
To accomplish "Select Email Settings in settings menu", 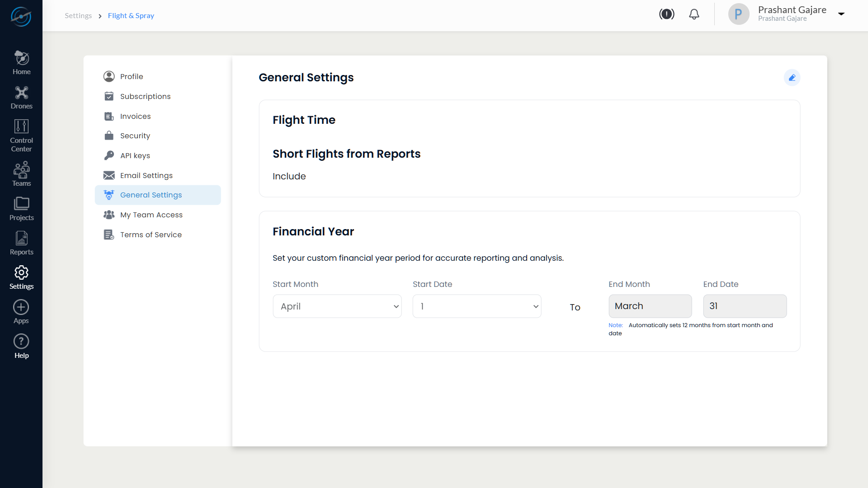I will coord(146,175).
